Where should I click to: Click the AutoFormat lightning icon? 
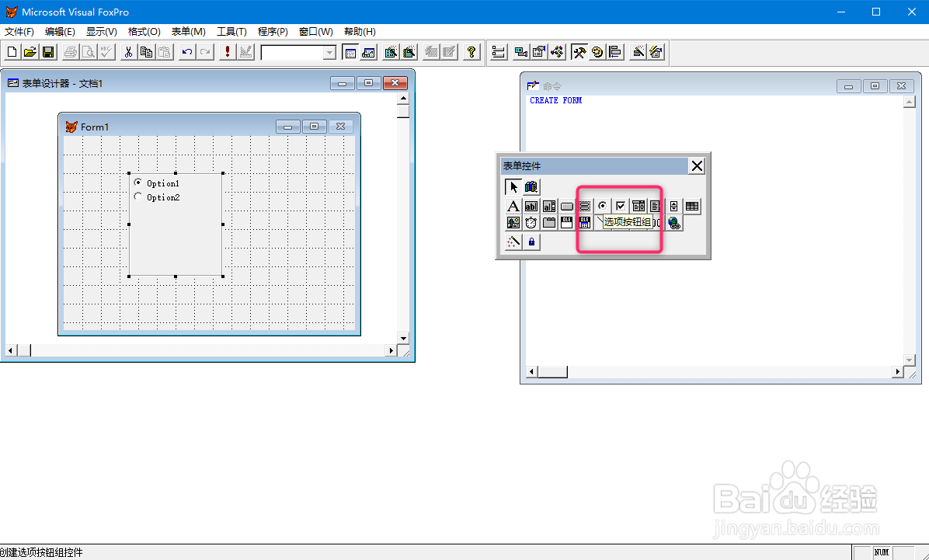[656, 52]
